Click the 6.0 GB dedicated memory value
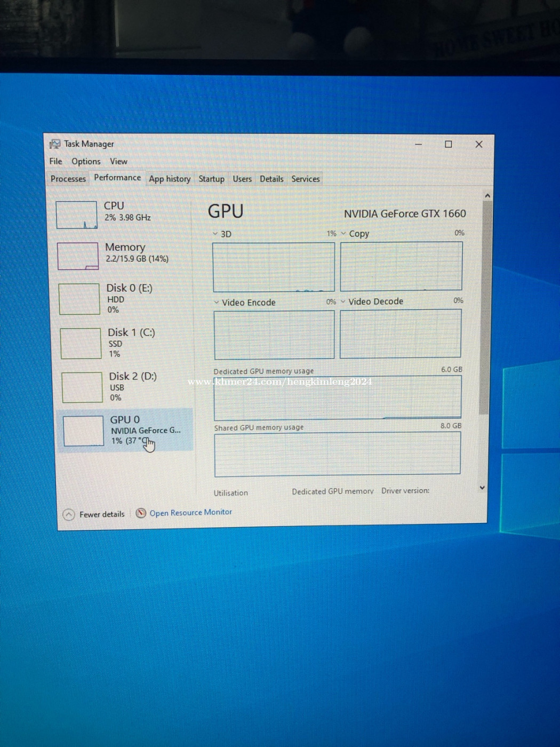The width and height of the screenshot is (560, 747). tap(452, 369)
